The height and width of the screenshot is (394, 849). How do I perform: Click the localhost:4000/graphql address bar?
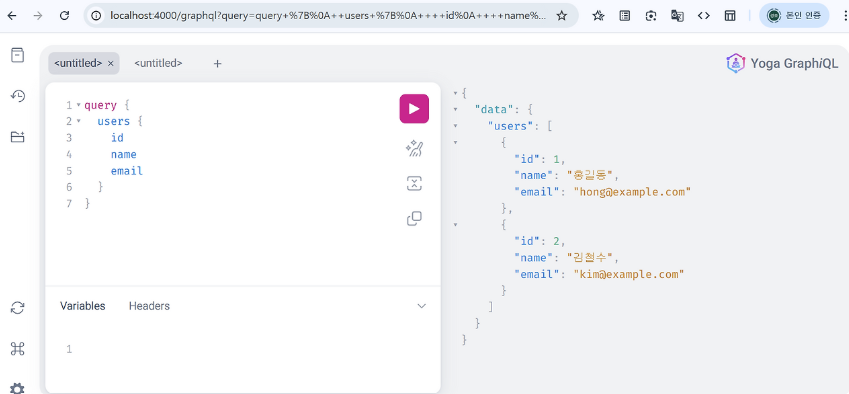pos(327,16)
